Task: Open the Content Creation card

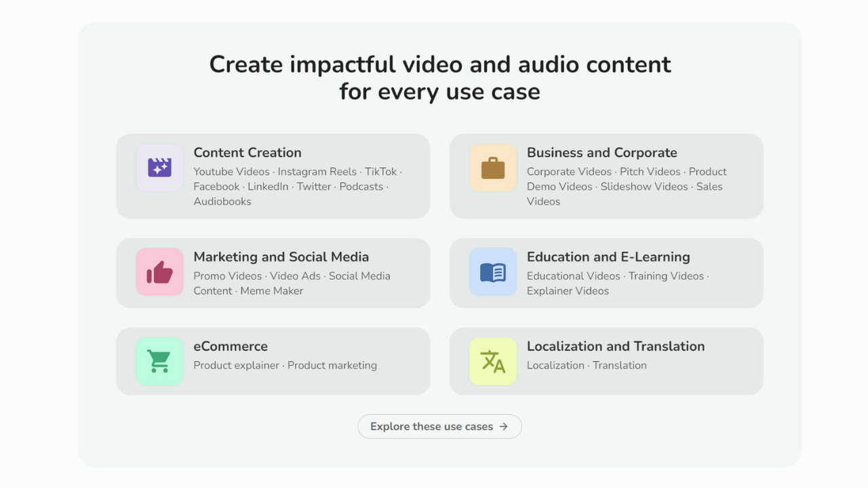Action: 273,176
